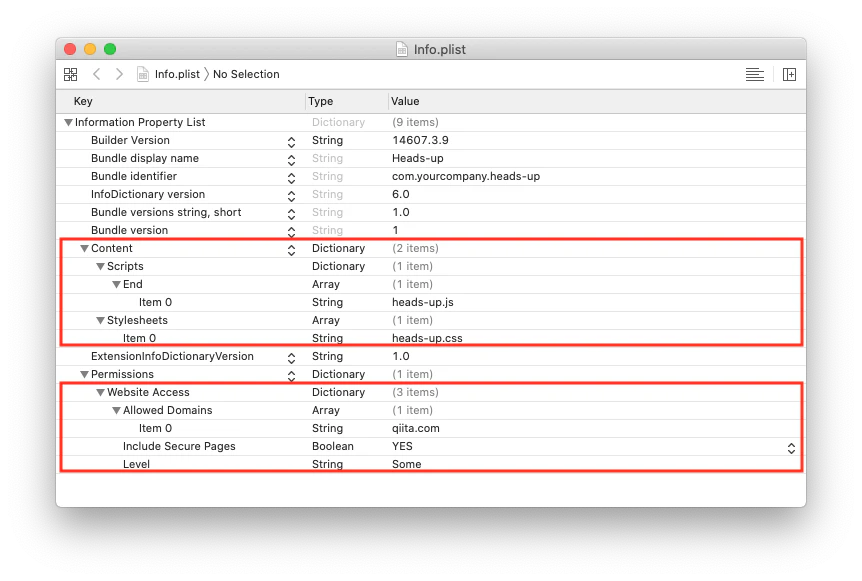Select the Bundle display name key
Screen dimensions: 862x581
(x=145, y=158)
